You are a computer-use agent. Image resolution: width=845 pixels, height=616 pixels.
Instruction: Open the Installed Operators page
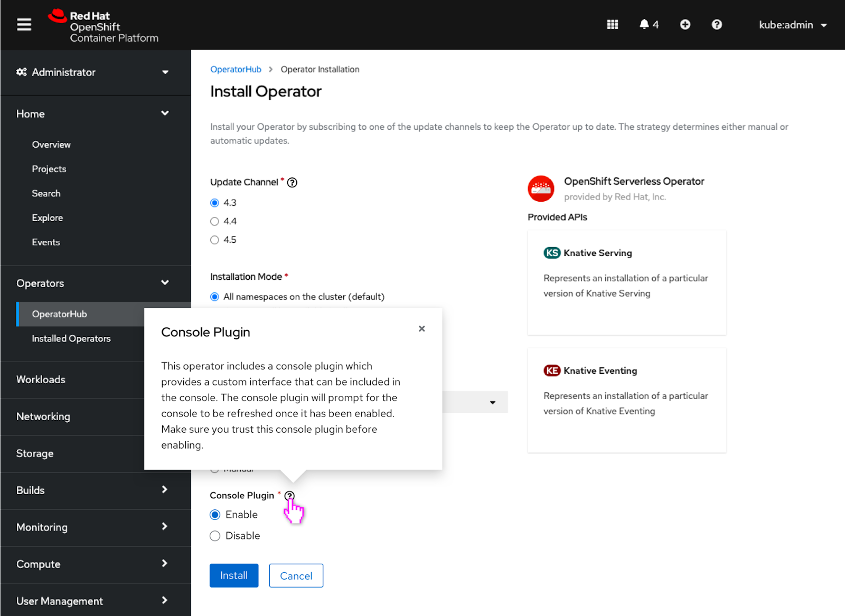tap(71, 338)
